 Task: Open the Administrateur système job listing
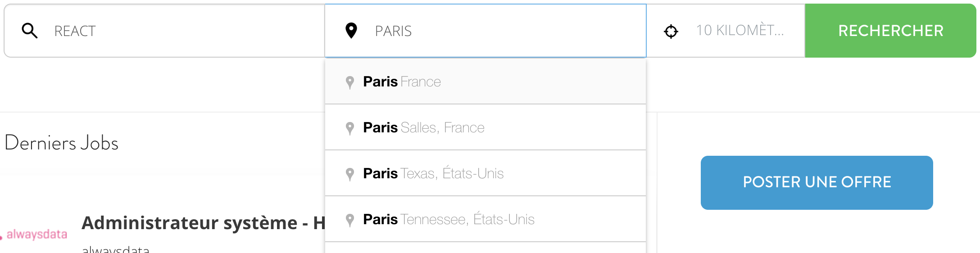[x=203, y=223]
